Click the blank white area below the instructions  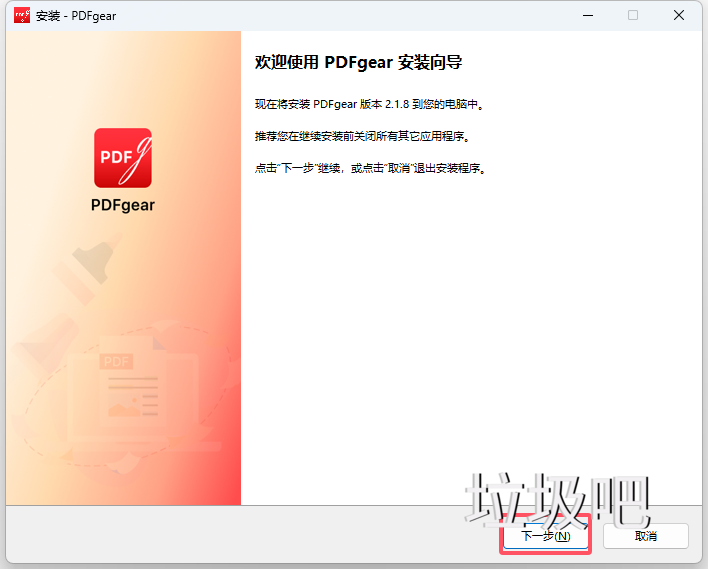(x=470, y=330)
